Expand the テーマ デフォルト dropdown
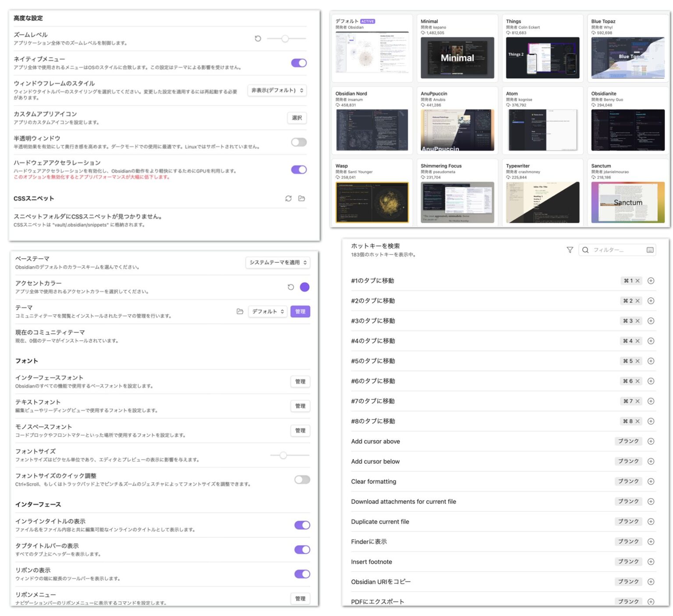The height and width of the screenshot is (616, 673). pyautogui.click(x=268, y=312)
